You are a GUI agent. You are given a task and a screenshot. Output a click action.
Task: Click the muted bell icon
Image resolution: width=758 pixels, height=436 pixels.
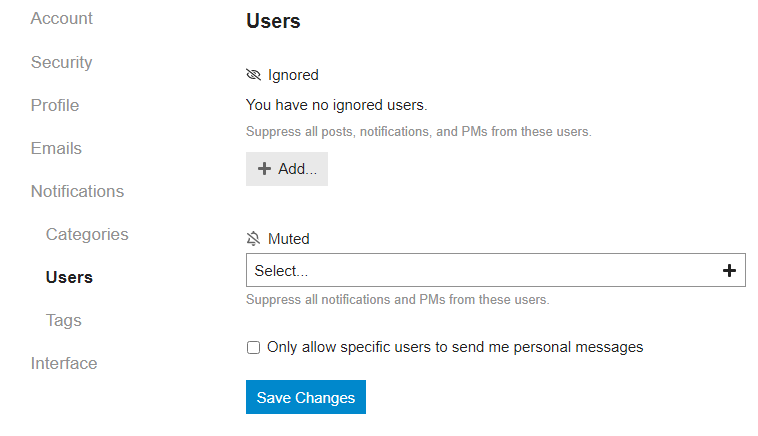(x=253, y=239)
